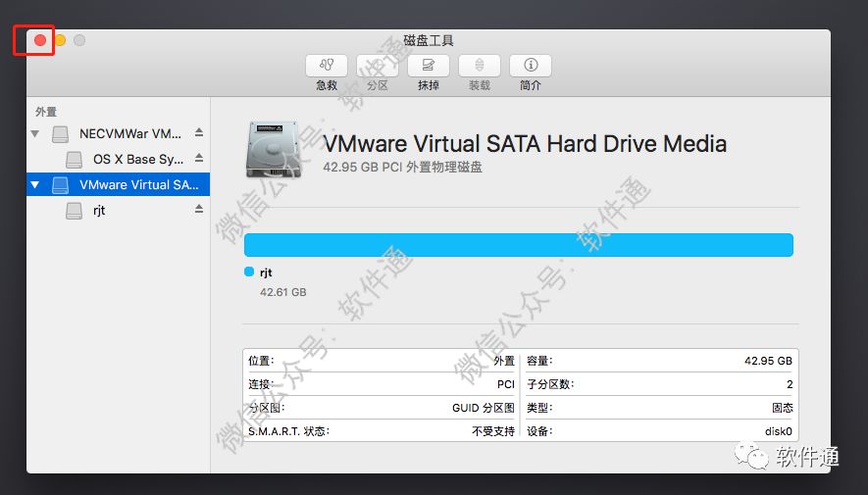Click the GUID 分区图 value
868x495 pixels.
point(484,408)
